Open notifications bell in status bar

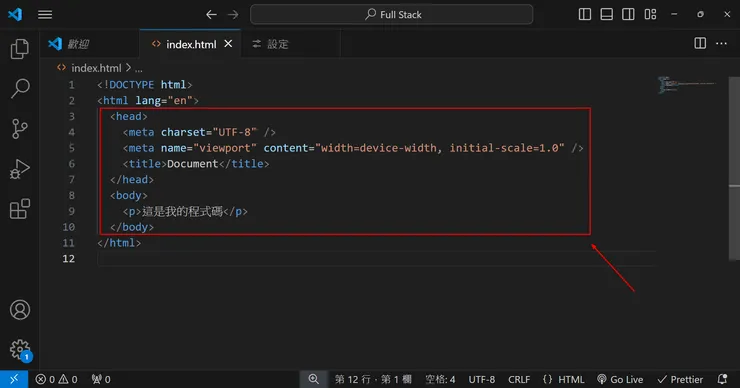(722, 380)
